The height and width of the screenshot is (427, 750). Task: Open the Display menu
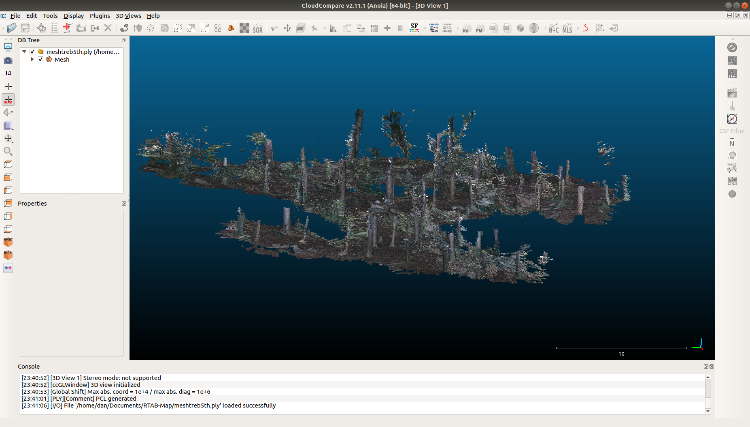click(x=73, y=16)
